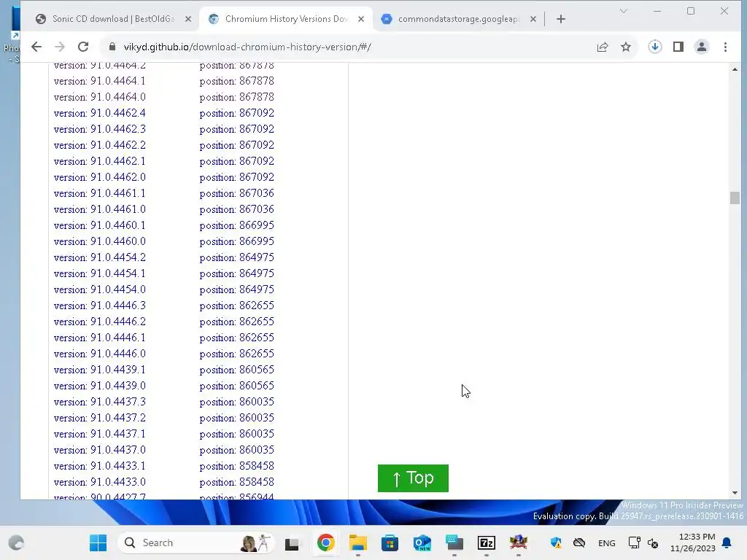Close the Chromium History Versions tab
This screenshot has height=560, width=747.
[x=361, y=19]
